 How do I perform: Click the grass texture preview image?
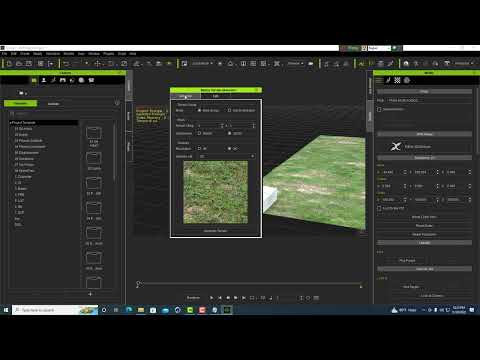tap(215, 192)
